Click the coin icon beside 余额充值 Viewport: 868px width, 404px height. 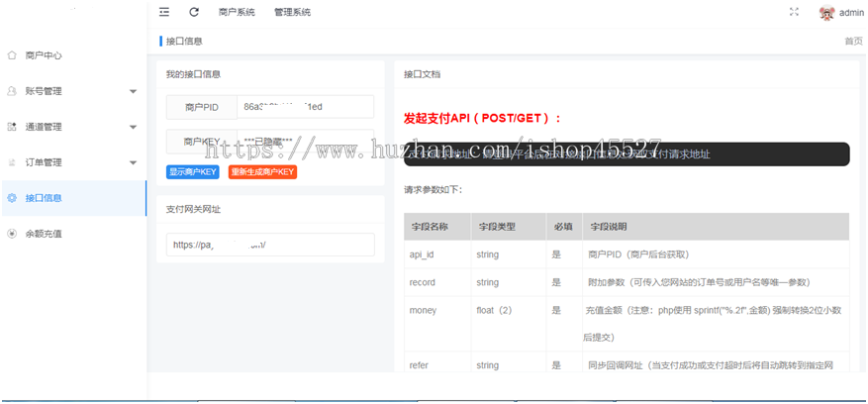click(12, 234)
